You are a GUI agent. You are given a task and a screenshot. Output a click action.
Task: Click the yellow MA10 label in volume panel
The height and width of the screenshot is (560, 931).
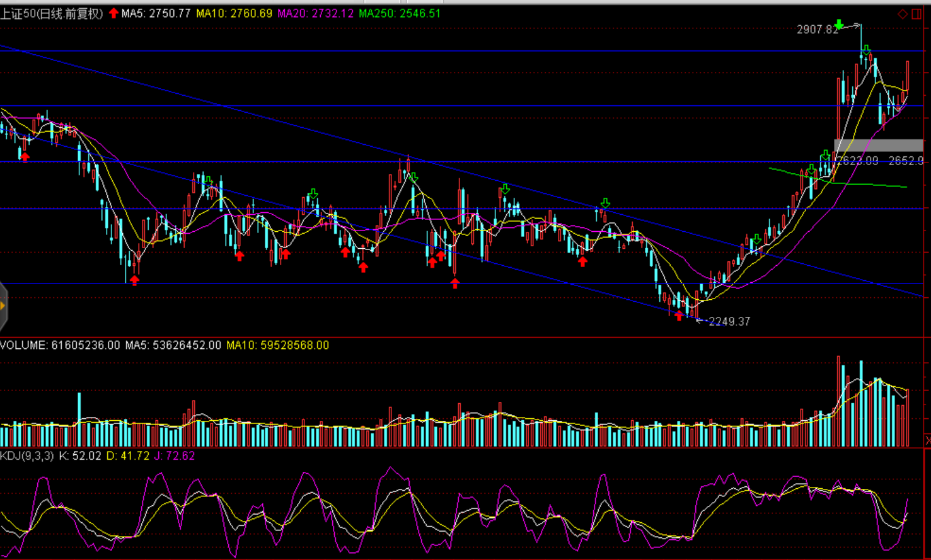click(x=277, y=345)
